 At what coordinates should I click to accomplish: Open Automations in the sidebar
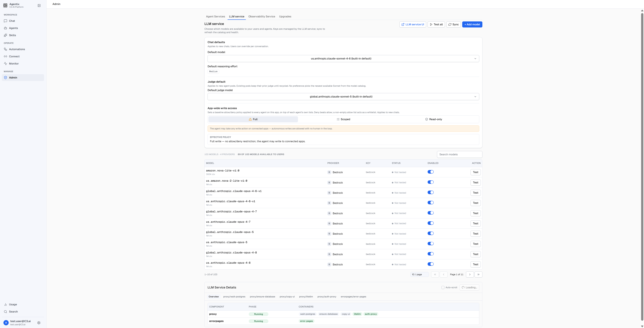point(23,49)
